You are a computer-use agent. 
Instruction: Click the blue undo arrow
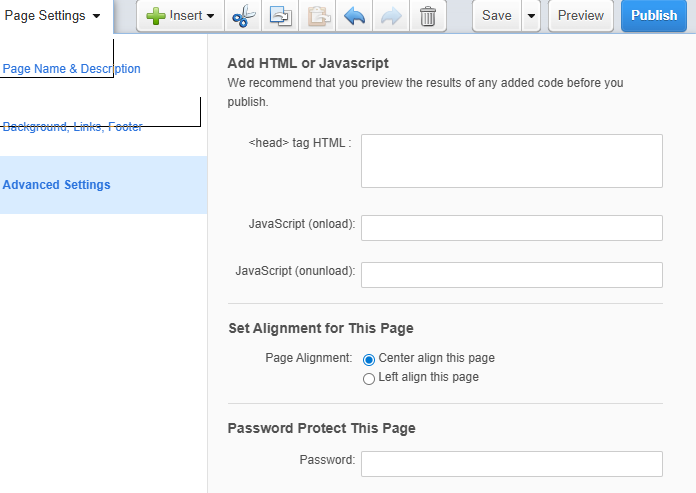(x=354, y=16)
